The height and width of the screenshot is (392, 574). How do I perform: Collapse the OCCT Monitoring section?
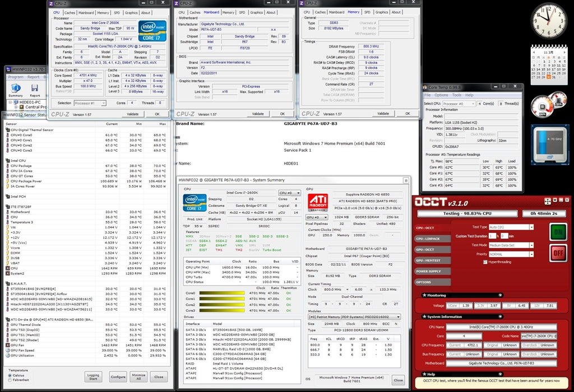500,295
